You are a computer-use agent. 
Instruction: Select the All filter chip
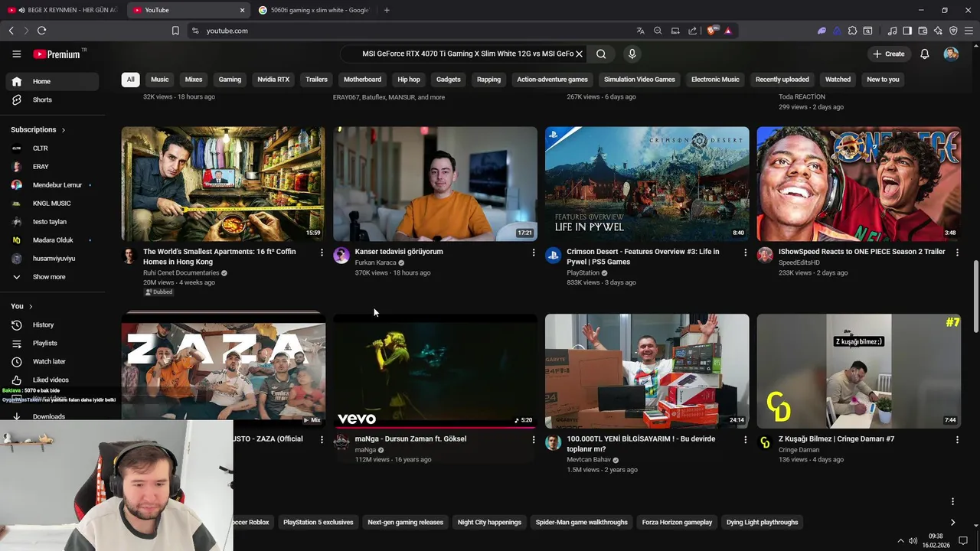pos(130,80)
